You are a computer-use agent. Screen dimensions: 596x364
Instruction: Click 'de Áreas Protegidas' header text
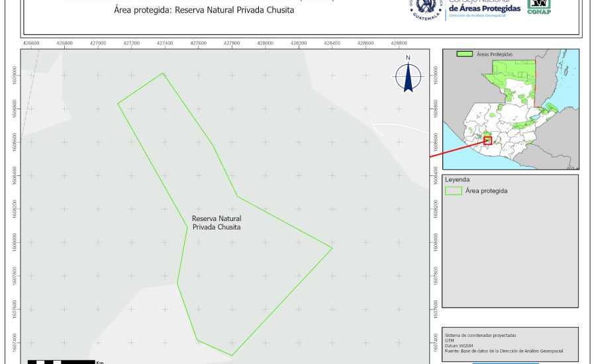coord(484,7)
